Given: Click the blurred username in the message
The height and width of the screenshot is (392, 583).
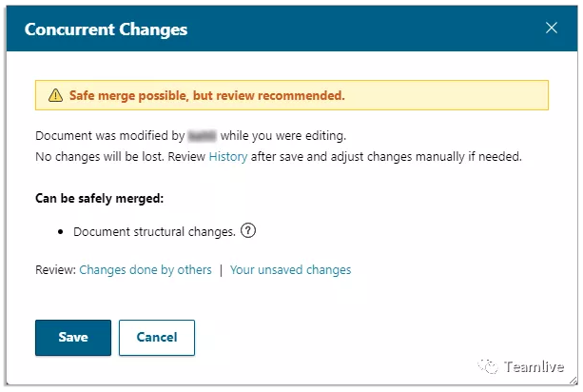Looking at the screenshot, I should (x=202, y=136).
